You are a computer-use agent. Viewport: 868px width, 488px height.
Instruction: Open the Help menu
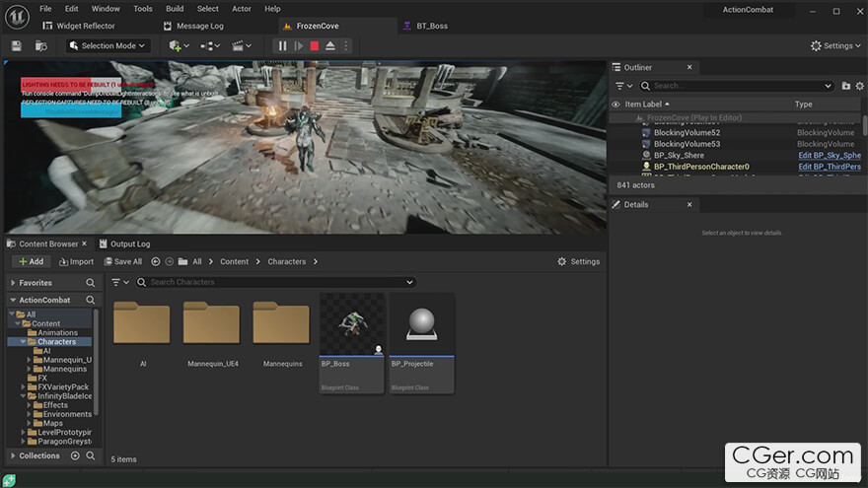(272, 9)
